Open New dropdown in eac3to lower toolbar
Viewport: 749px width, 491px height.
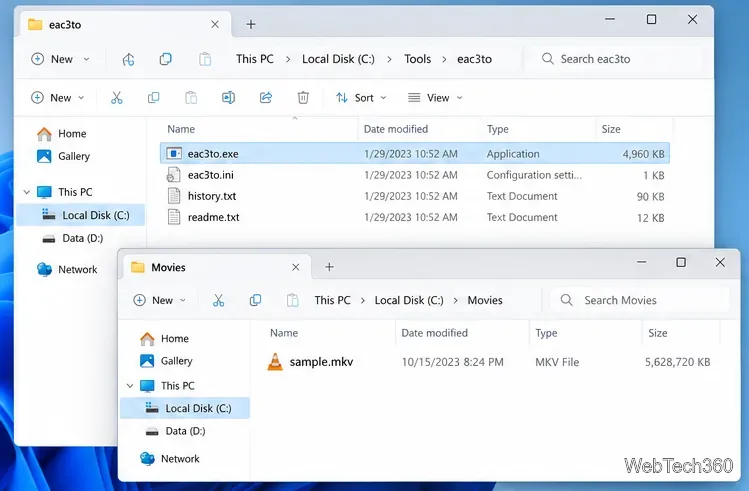[58, 98]
